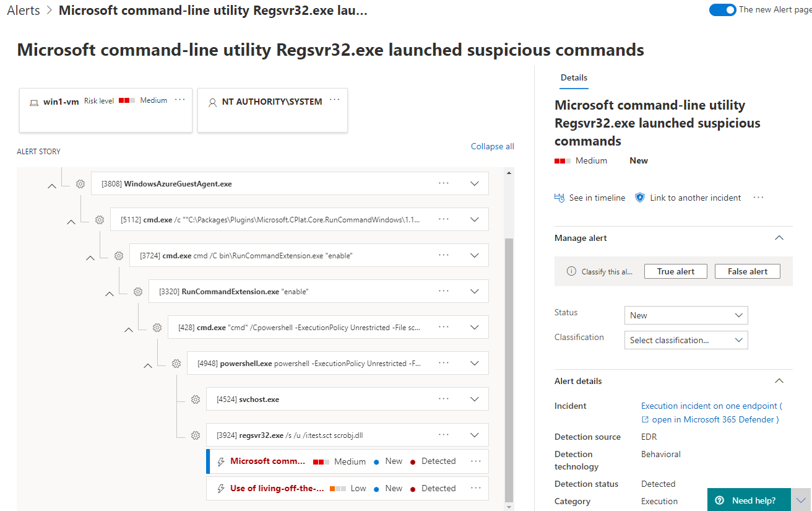Go to Alerts in the breadcrumb
This screenshot has width=812, height=511.
click(x=24, y=11)
